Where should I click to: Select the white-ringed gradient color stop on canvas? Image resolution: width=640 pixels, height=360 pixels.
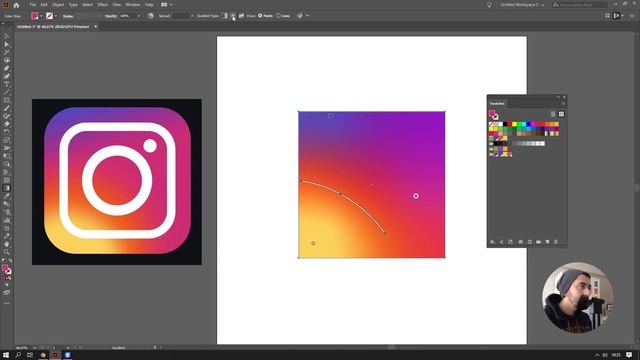click(416, 196)
